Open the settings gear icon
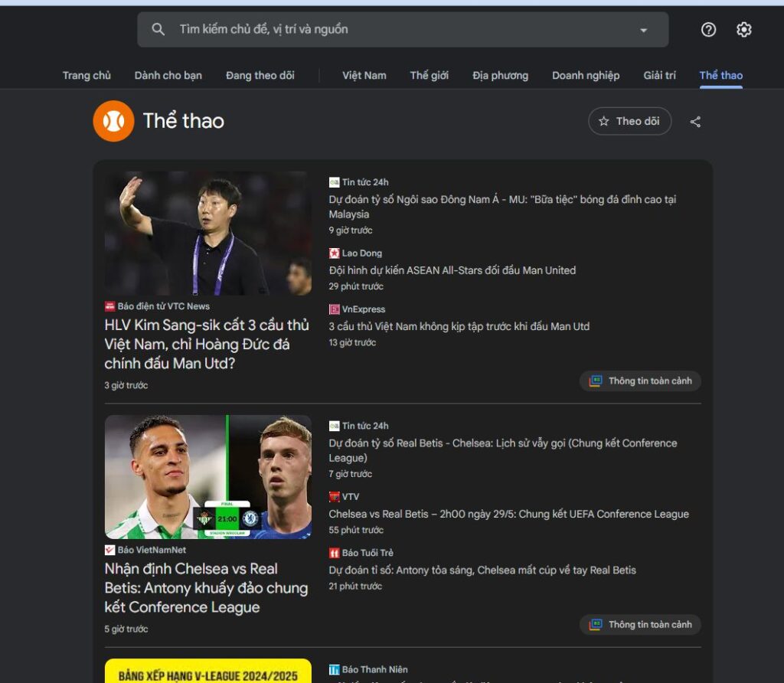Viewport: 784px width, 683px height. point(743,30)
